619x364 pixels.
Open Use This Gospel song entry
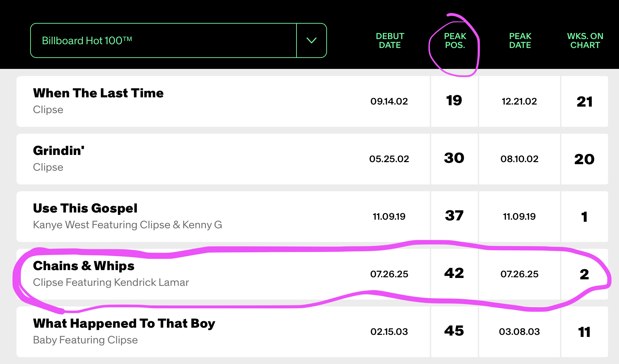(85, 208)
